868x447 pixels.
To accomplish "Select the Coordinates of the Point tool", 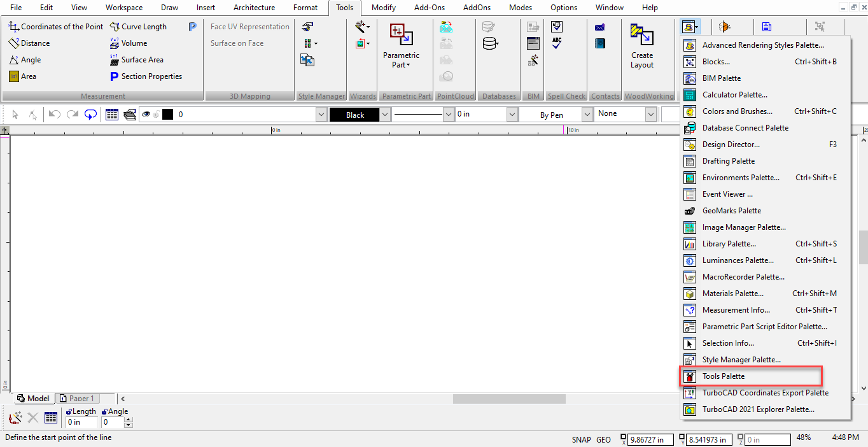I will (55, 27).
